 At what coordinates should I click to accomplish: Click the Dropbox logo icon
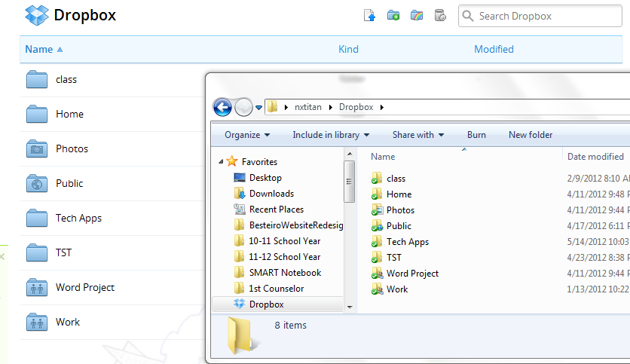point(37,15)
